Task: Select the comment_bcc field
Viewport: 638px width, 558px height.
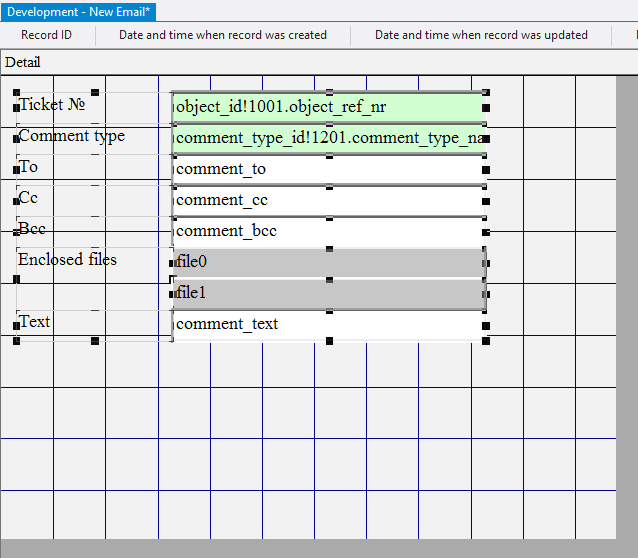Action: [x=328, y=231]
